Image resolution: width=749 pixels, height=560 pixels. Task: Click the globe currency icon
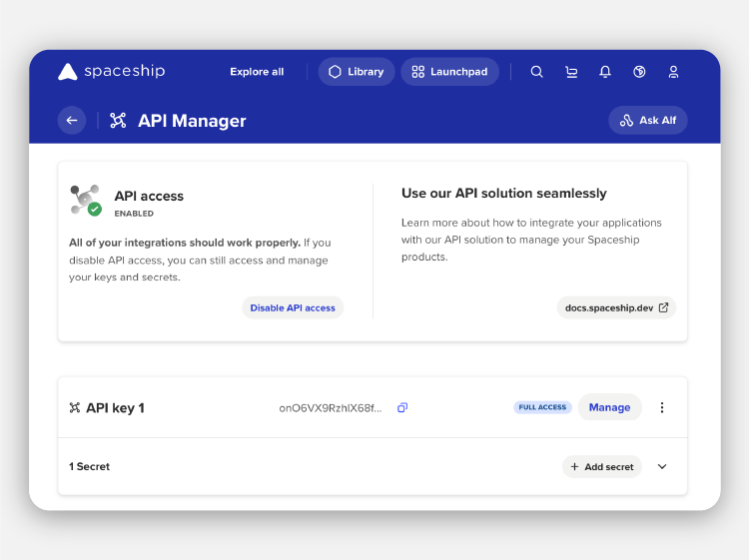pyautogui.click(x=639, y=72)
